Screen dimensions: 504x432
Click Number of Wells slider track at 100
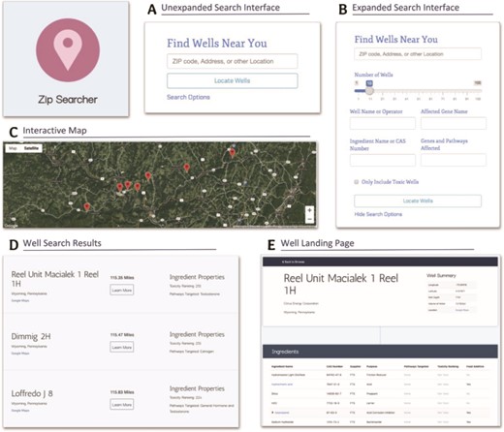coord(479,91)
